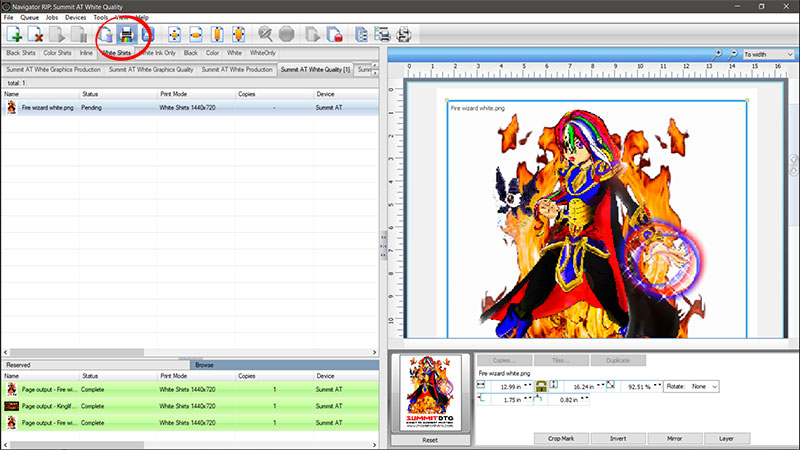Click the Crop Mark button
The width and height of the screenshot is (800, 450).
point(561,438)
